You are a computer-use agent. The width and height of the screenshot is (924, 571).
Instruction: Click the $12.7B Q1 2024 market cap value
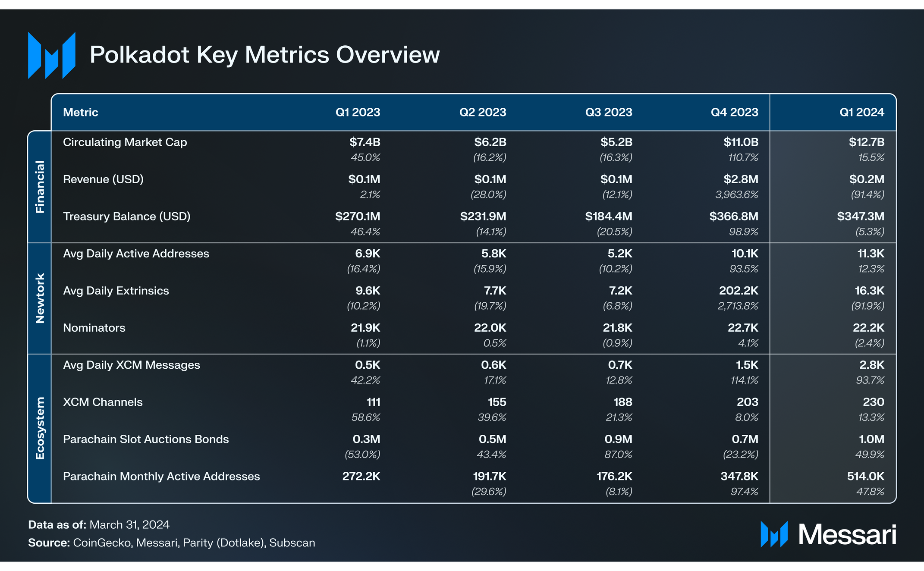tap(867, 142)
